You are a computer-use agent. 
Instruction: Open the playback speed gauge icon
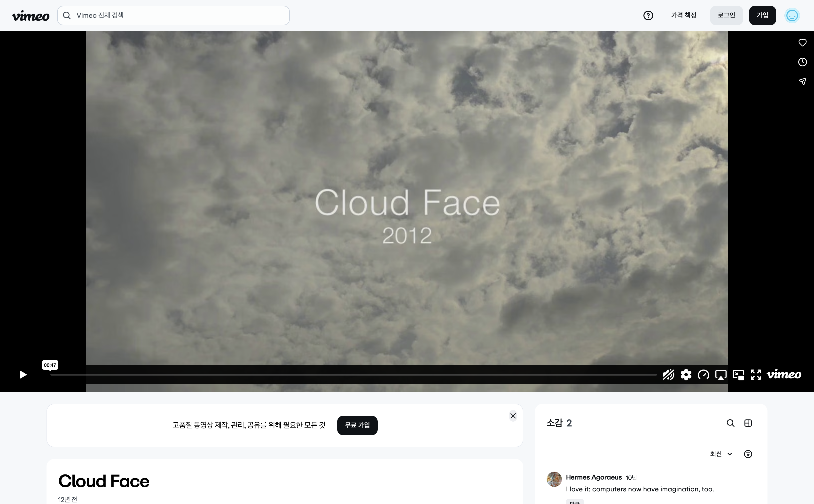(x=703, y=375)
